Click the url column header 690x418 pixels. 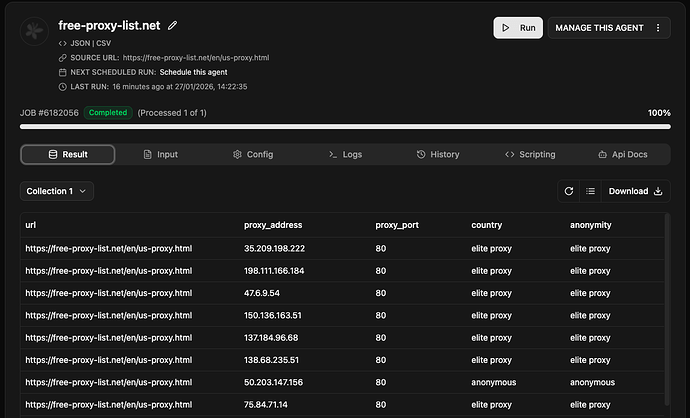point(30,225)
